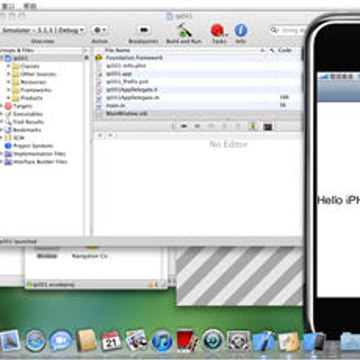Click the launched status message in Xcode
Screen dimensions: 360x360
(18, 241)
